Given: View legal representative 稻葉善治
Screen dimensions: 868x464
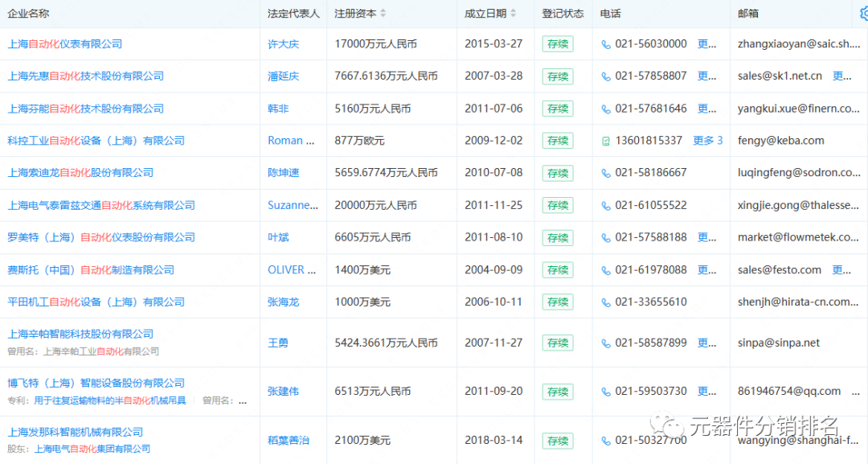Looking at the screenshot, I should click(289, 440).
